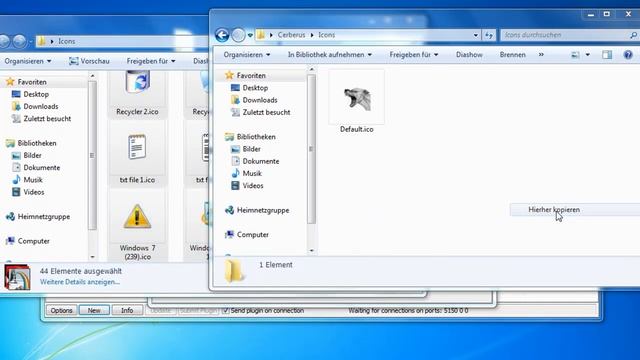Click the change view icon
The width and height of the screenshot is (640, 360).
(575, 55)
